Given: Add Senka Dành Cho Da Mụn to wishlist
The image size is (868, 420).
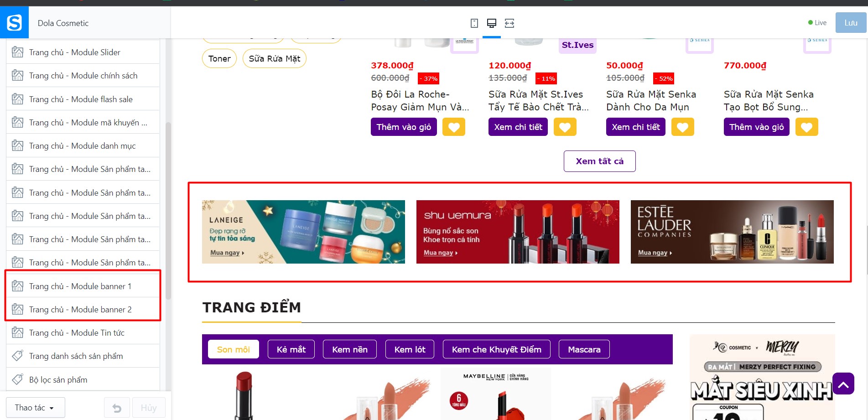Looking at the screenshot, I should pos(683,127).
